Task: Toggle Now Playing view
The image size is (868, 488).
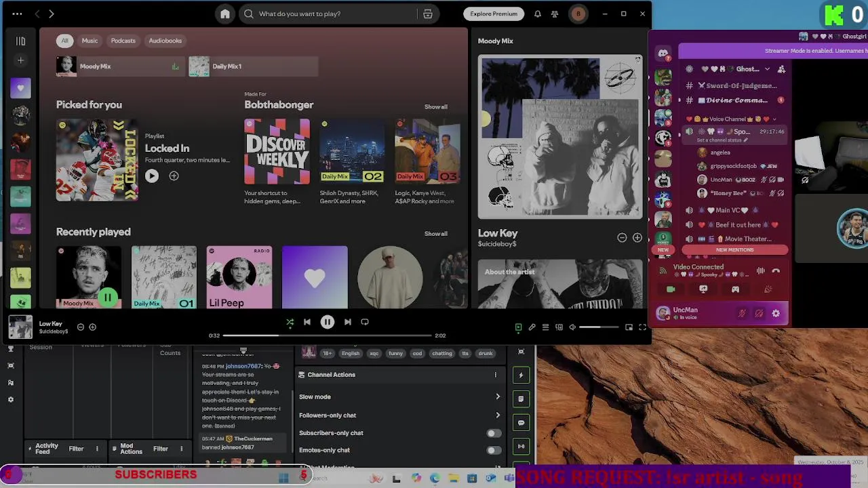Action: 518,327
